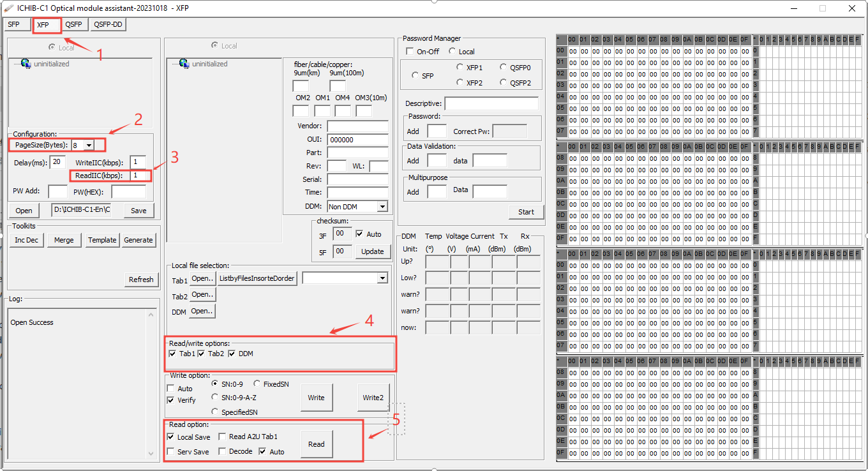The width and height of the screenshot is (868, 471).
Task: Uncheck DDM under Read/write options
Action: tap(230, 353)
